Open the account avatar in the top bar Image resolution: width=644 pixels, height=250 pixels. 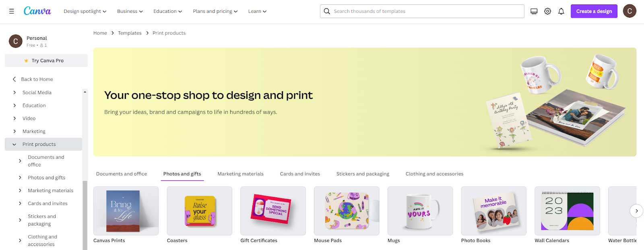[x=630, y=11]
